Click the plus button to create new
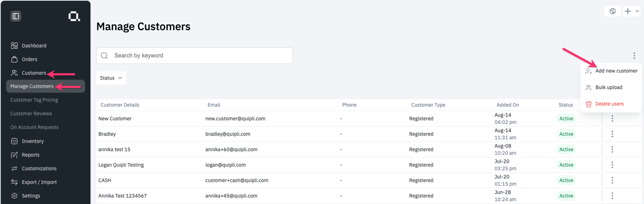This screenshot has height=204, width=644. click(x=628, y=11)
